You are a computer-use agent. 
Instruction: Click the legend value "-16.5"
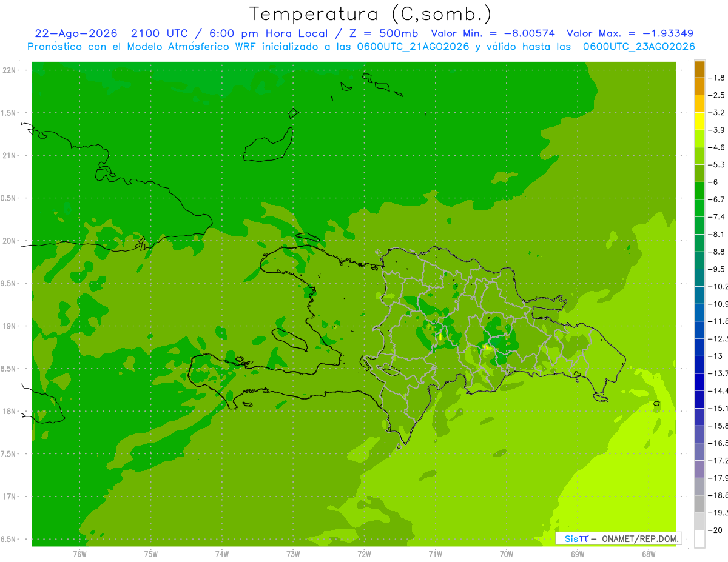click(x=718, y=443)
